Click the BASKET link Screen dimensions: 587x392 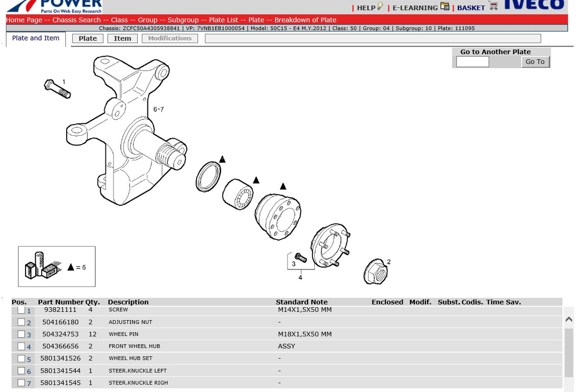[x=471, y=8]
